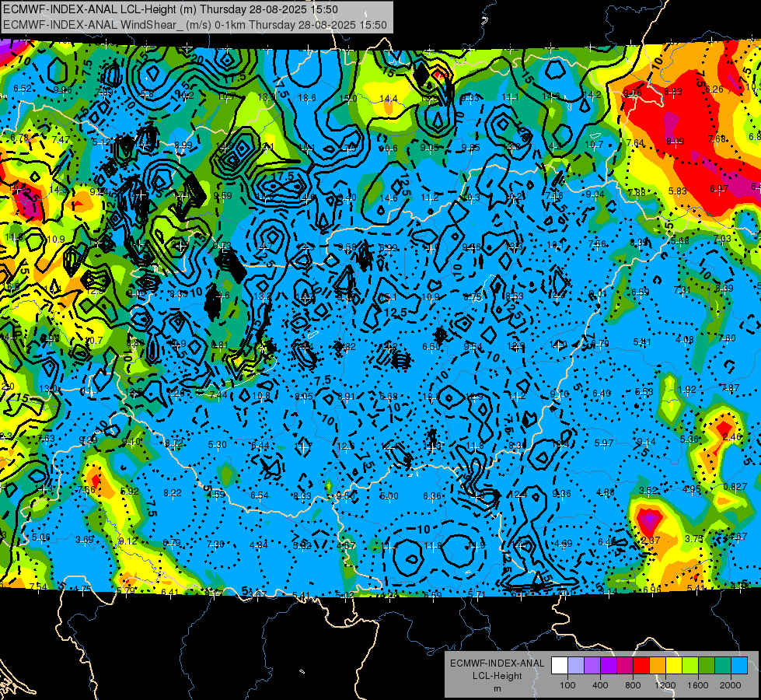Click the 2.46 wind shear value

point(732,436)
